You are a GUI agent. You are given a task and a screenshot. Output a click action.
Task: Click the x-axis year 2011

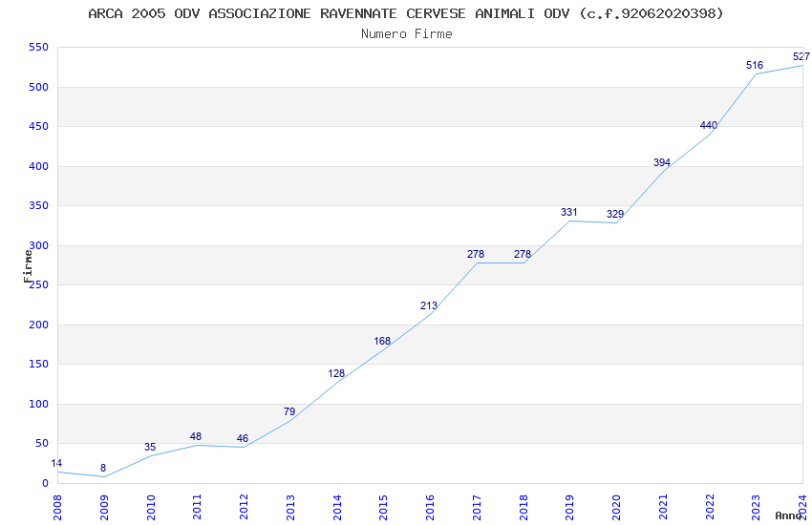tap(198, 507)
